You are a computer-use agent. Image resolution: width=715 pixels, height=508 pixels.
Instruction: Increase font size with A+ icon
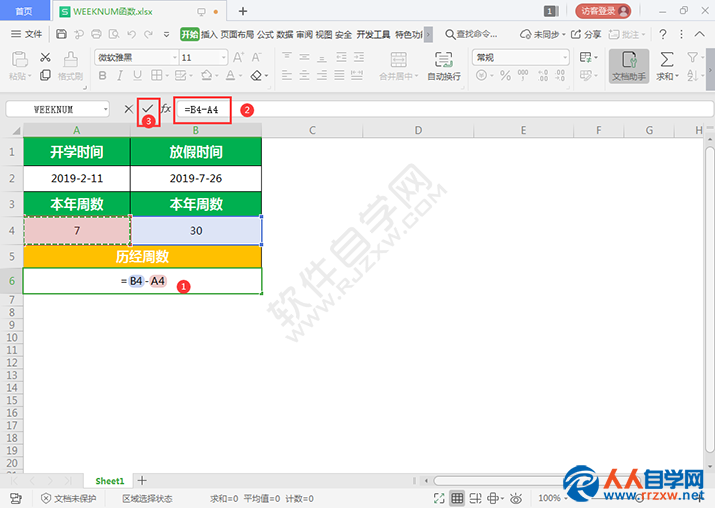point(238,57)
